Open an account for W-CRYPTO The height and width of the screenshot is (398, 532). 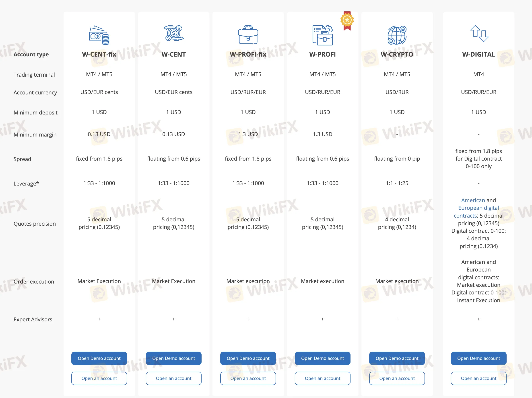[x=397, y=378]
